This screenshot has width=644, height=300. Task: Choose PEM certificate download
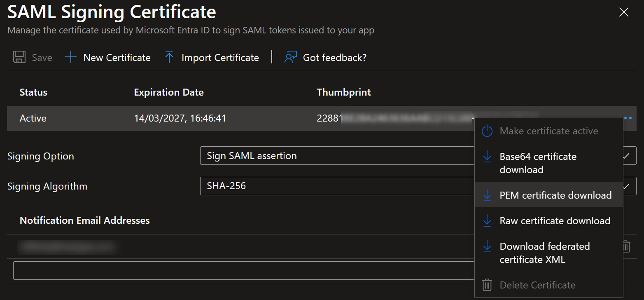[555, 195]
